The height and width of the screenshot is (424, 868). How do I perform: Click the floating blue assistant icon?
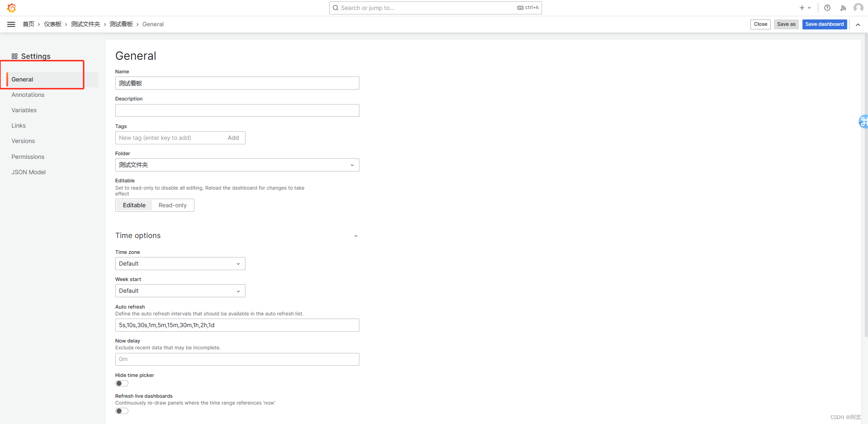click(x=863, y=121)
